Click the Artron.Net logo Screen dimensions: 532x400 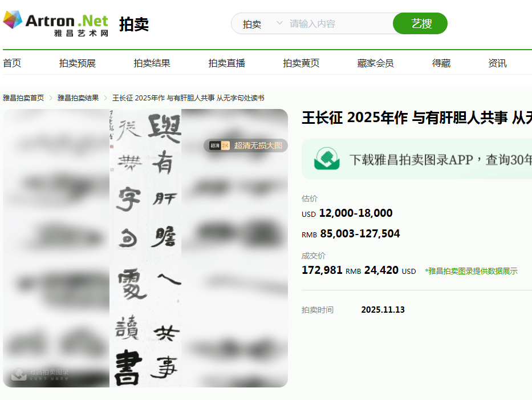coord(55,23)
